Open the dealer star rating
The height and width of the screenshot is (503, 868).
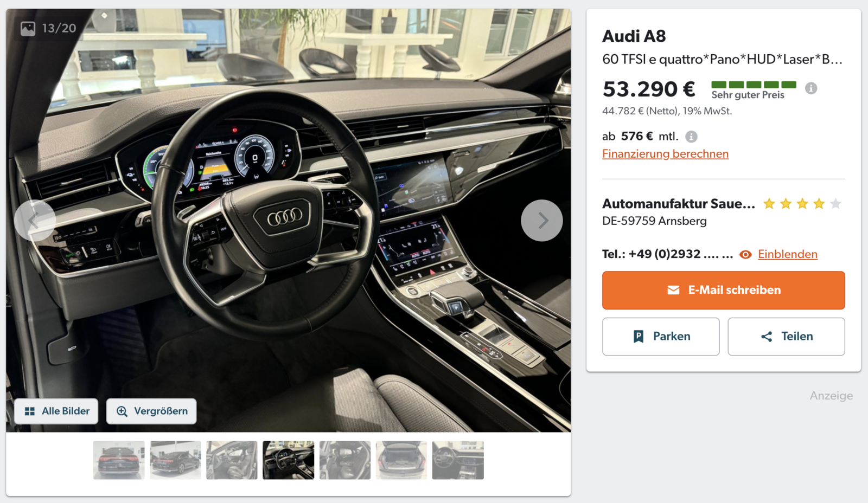pos(802,204)
